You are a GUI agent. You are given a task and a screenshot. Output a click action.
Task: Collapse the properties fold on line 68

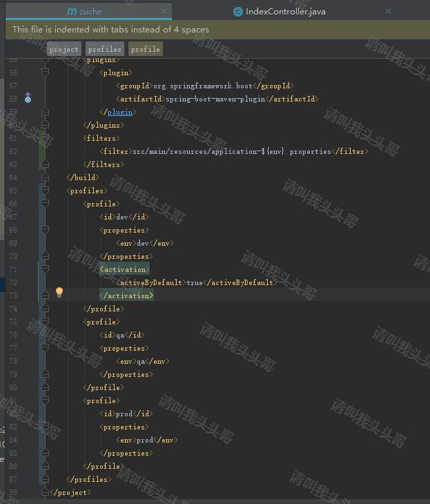(x=45, y=229)
